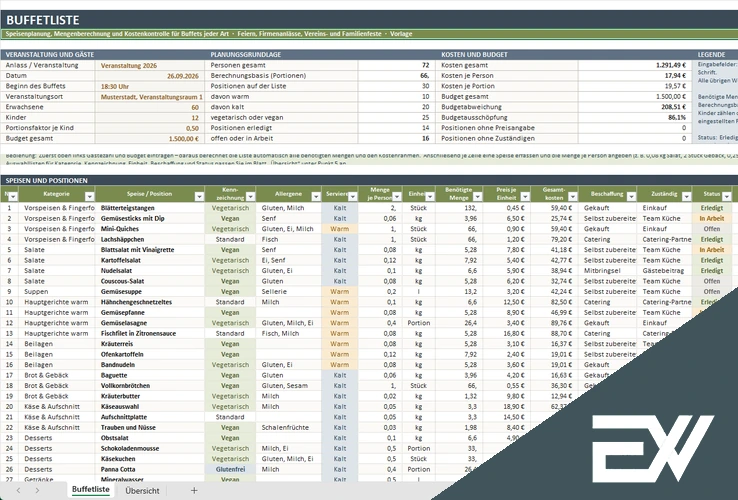Select In Arbeit status for Gemüsesticks row
738x500 pixels.
click(712, 218)
